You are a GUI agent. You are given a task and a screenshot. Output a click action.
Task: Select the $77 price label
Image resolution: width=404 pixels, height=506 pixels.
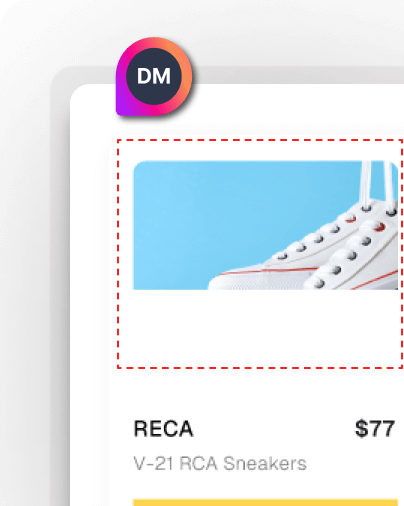pos(375,428)
